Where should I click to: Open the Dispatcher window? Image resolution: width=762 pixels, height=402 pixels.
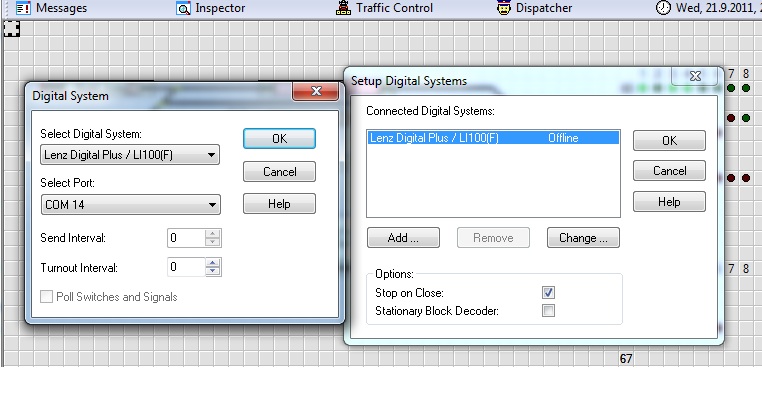[505, 9]
